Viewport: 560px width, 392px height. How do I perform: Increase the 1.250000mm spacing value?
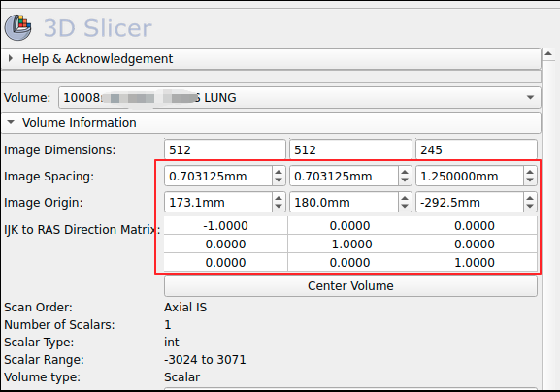click(x=530, y=172)
